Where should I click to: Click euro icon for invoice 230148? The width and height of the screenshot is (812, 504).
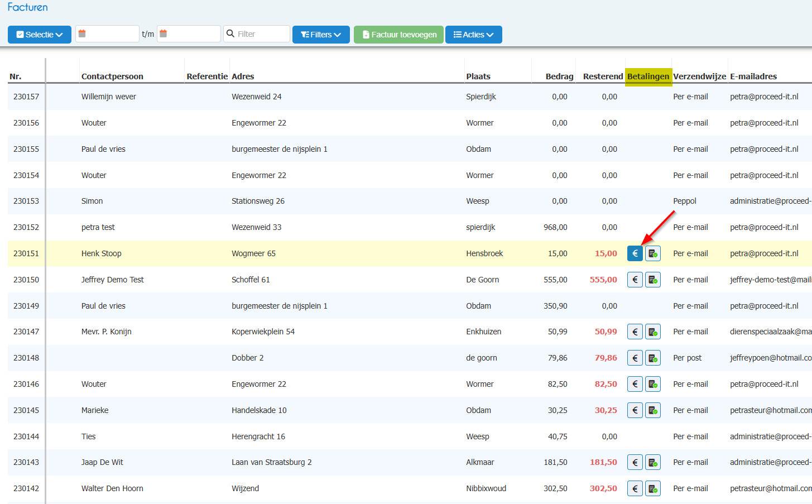pos(635,358)
